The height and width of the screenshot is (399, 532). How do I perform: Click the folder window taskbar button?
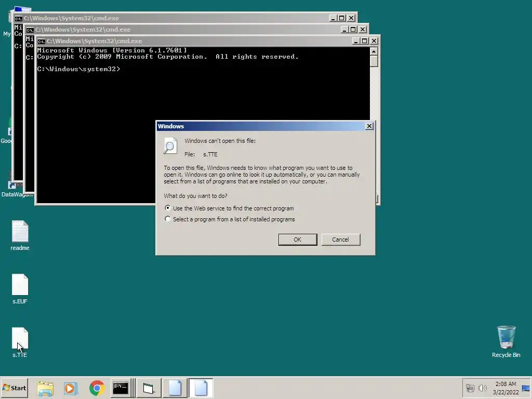[x=149, y=388]
